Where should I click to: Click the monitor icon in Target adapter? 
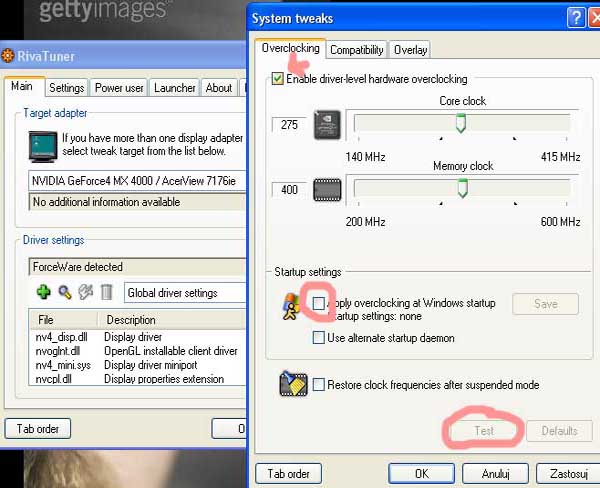(x=43, y=147)
